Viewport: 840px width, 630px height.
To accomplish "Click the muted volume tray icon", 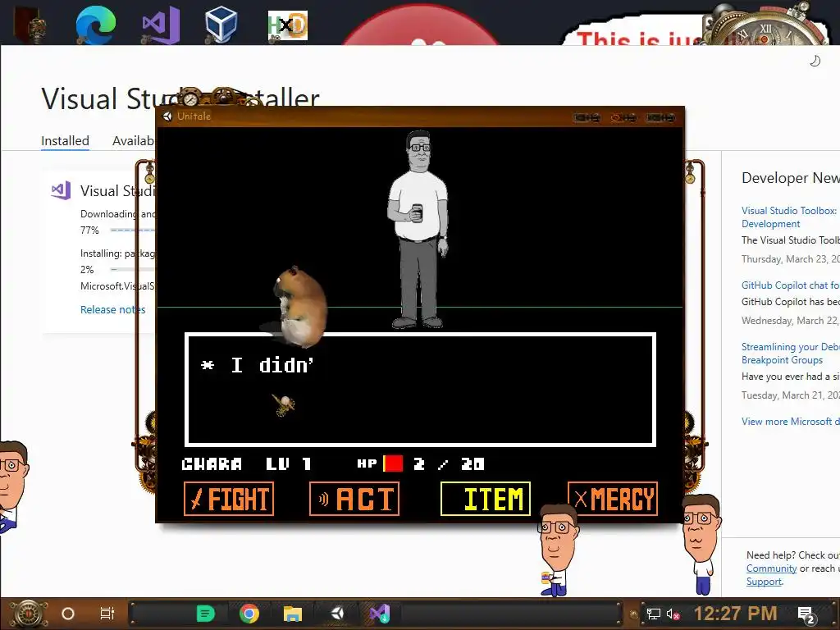I will (673, 614).
